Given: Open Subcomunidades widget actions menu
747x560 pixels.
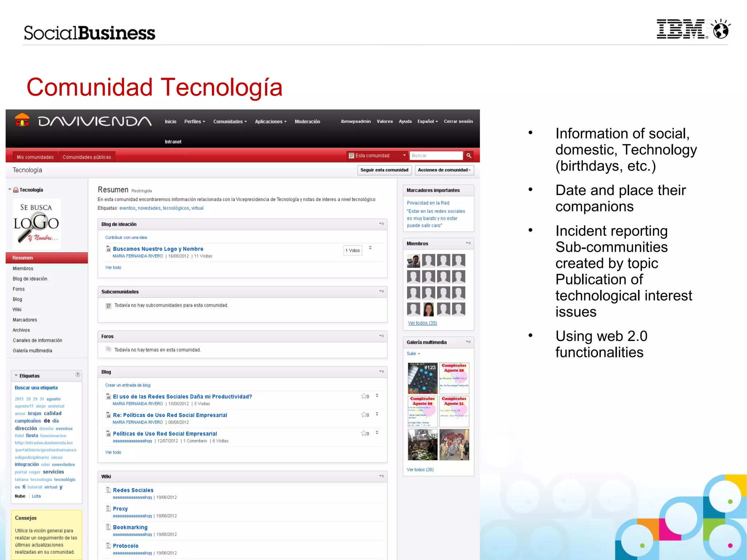Looking at the screenshot, I should click(382, 291).
